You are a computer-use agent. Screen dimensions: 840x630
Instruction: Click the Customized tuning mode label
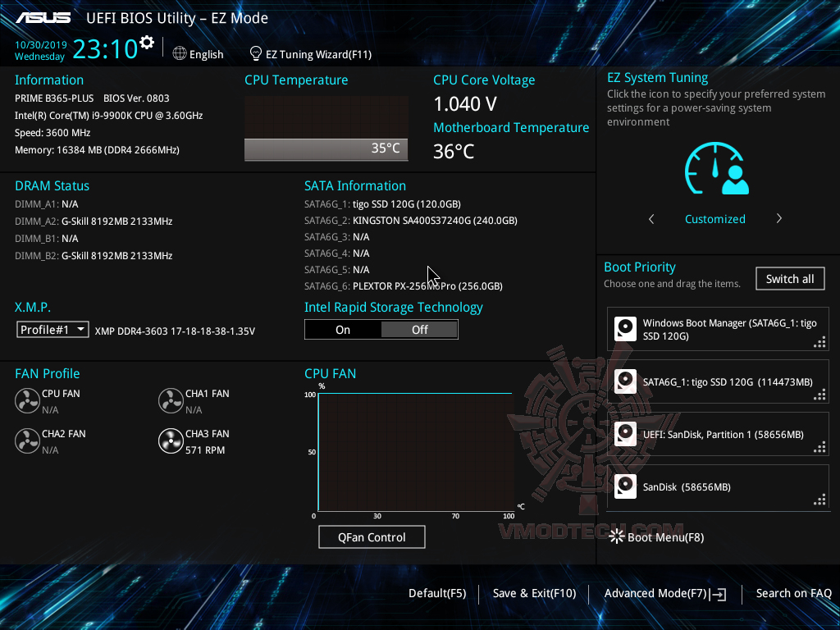click(x=714, y=218)
